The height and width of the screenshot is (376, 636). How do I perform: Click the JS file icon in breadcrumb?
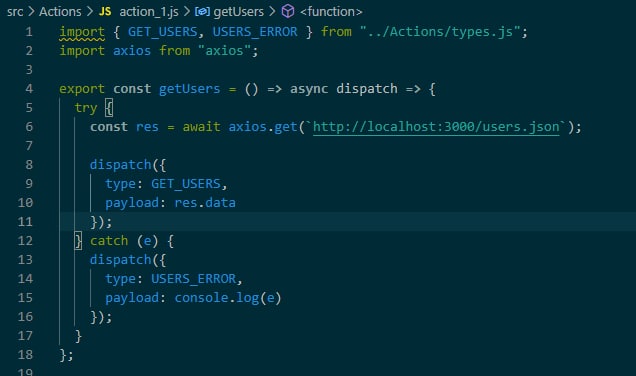coord(105,12)
